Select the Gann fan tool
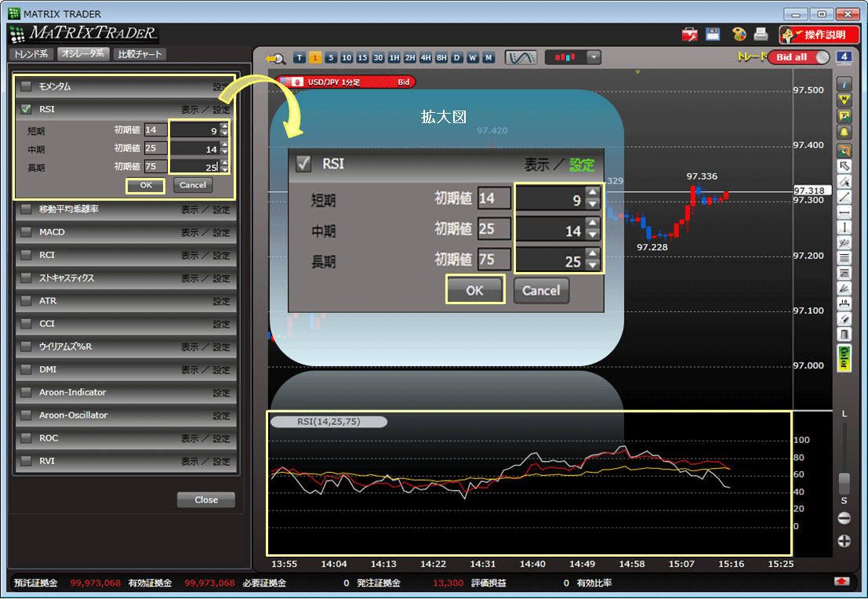 tap(844, 288)
